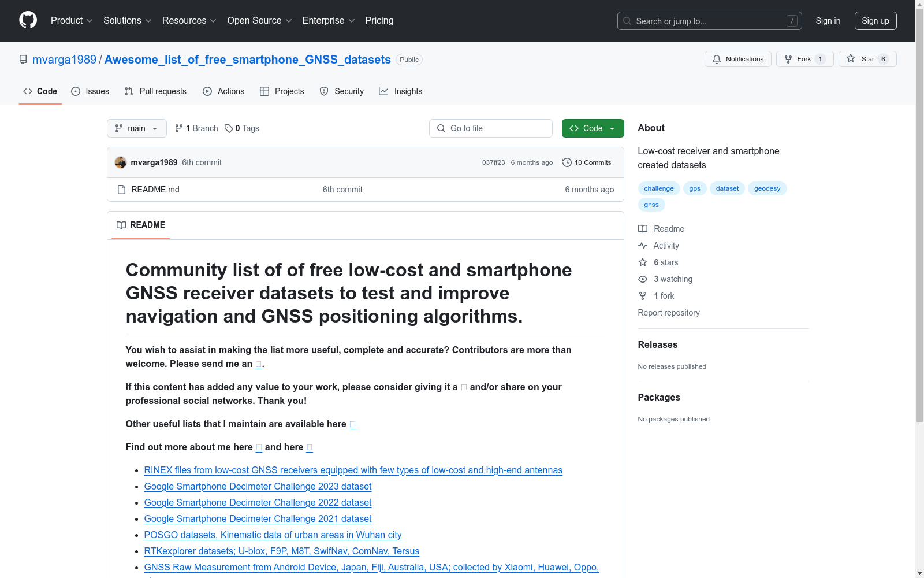
Task: Go to the Insights tab
Action: [x=401, y=91]
